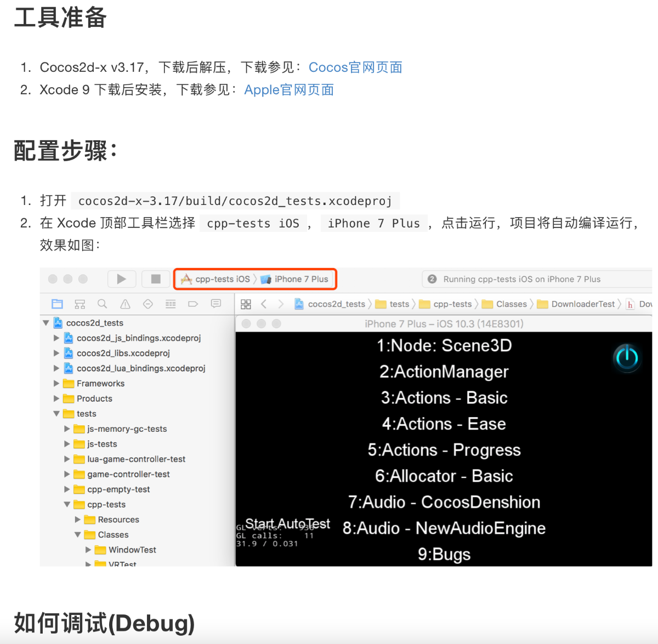Choose the iPhone 7 Plus device selector

click(294, 279)
